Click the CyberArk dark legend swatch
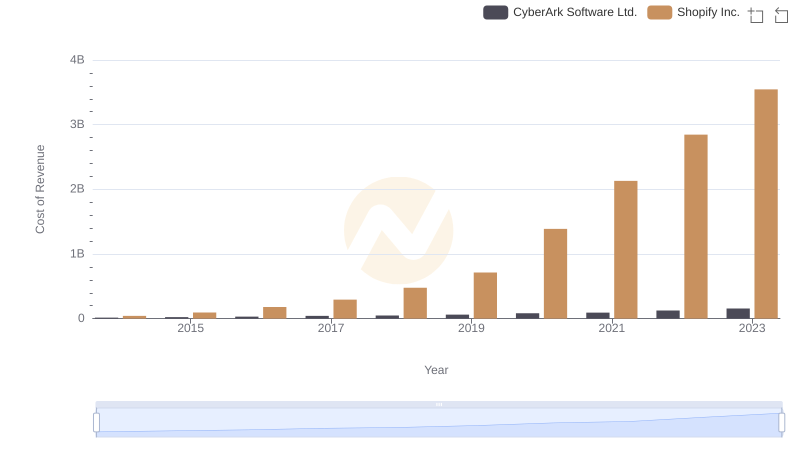Image resolution: width=800 pixels, height=461 pixels. [495, 12]
